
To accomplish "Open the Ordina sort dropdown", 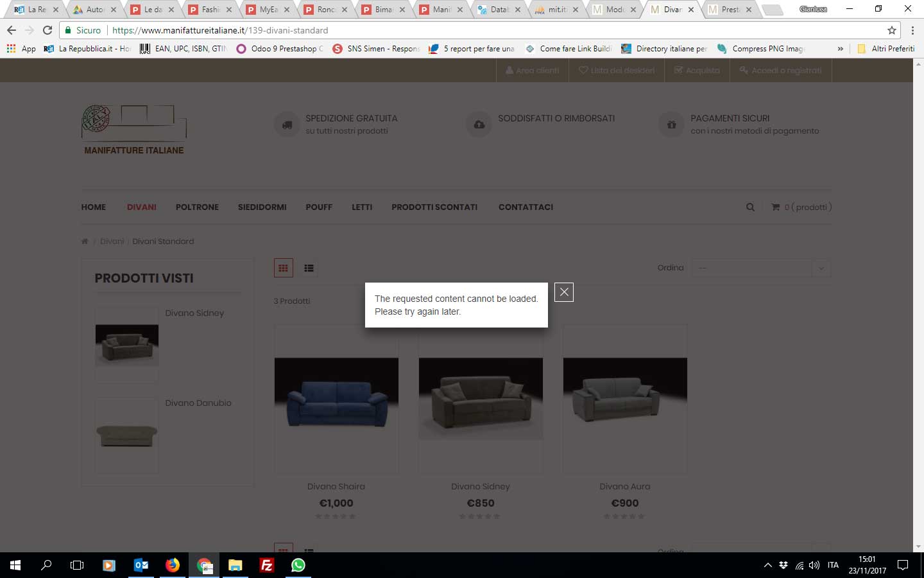I will [x=760, y=268].
